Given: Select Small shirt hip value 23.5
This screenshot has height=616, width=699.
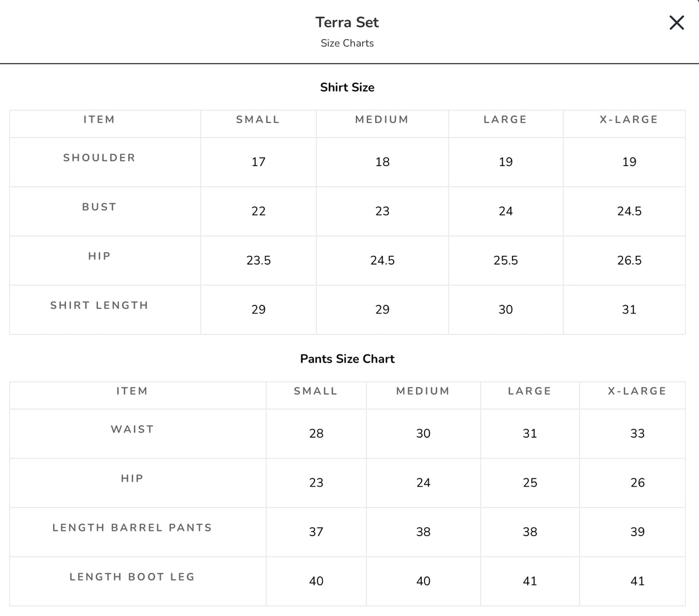Looking at the screenshot, I should (259, 261).
